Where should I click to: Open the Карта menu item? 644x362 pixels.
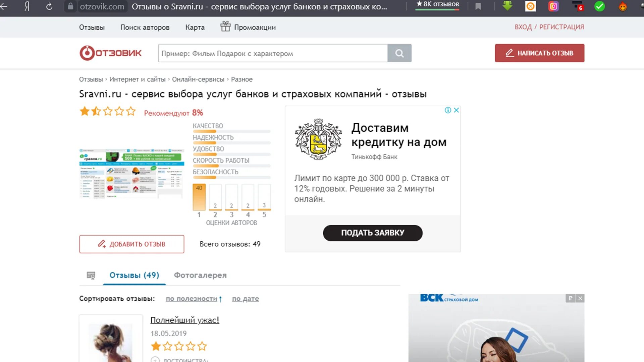point(195,27)
